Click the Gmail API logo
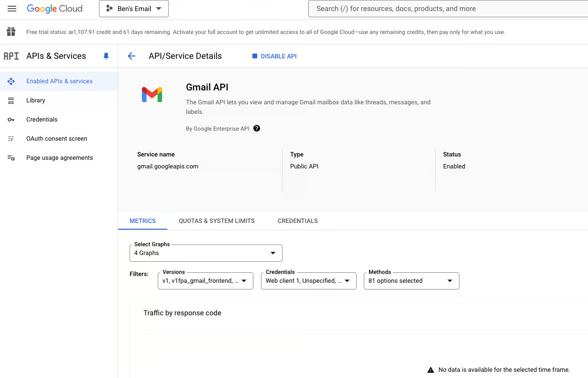Image resolution: width=588 pixels, height=378 pixels. (152, 95)
